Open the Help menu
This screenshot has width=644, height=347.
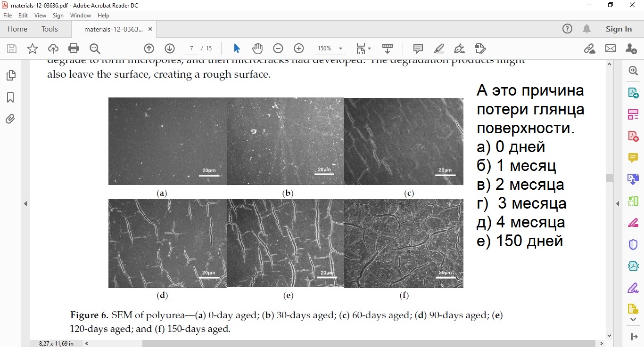[x=103, y=16]
